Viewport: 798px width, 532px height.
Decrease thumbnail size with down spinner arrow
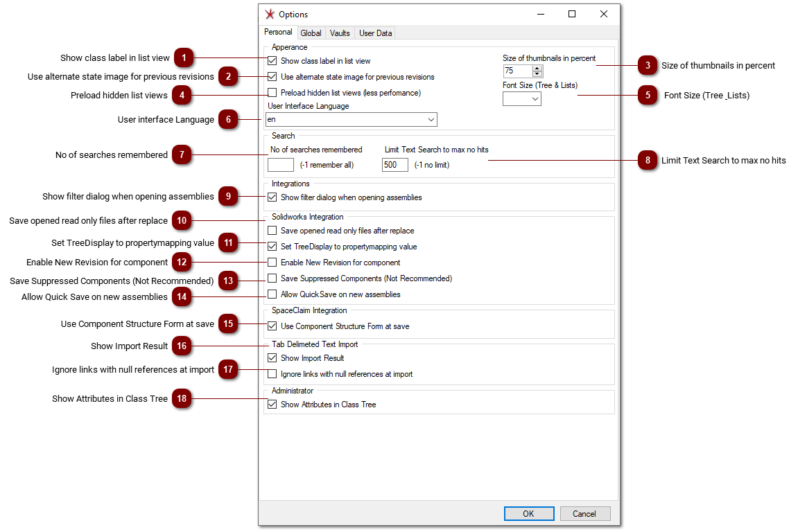pos(537,73)
